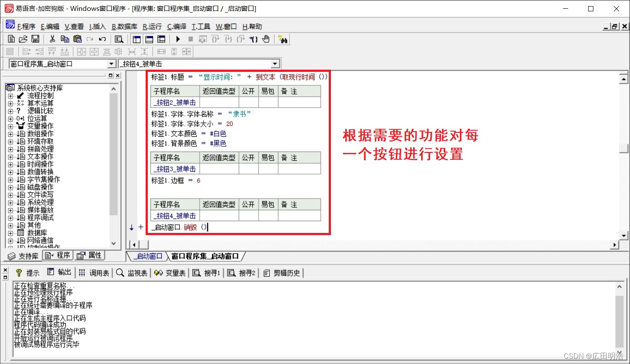Toggle the combined panel layout icon
This screenshot has width=630, height=364.
161,39
